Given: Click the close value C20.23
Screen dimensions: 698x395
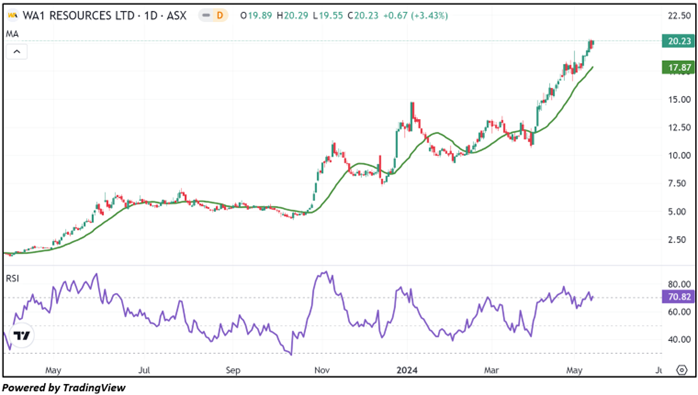Looking at the screenshot, I should pyautogui.click(x=363, y=16).
